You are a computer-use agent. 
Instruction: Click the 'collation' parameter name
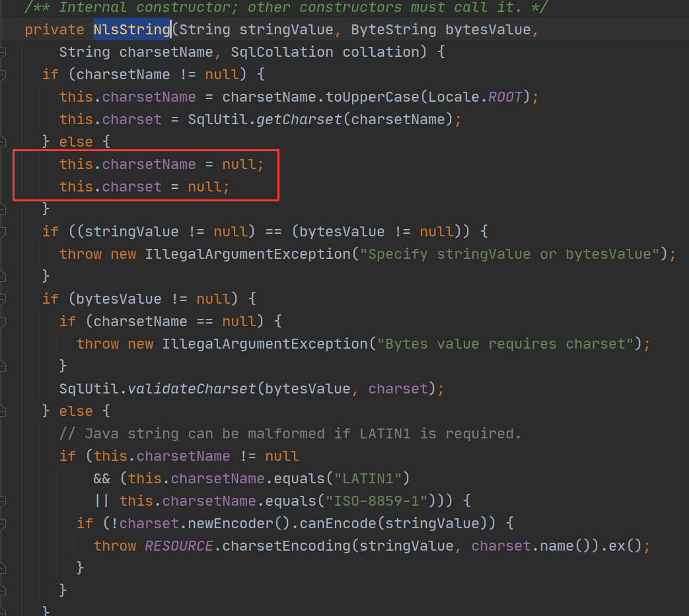[381, 52]
